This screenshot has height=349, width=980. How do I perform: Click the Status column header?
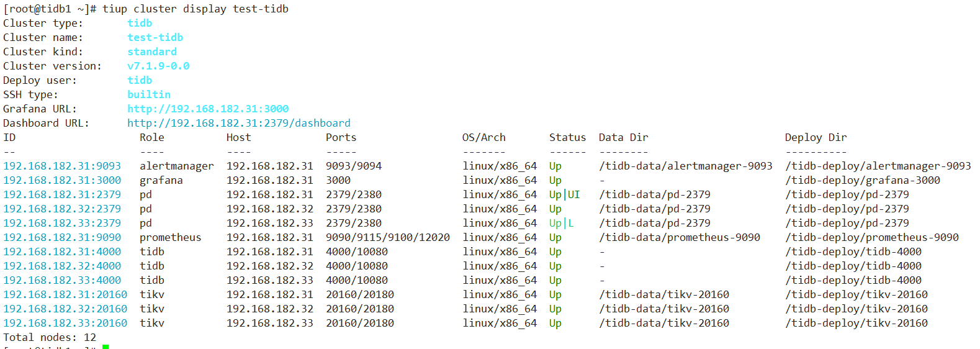tap(568, 138)
